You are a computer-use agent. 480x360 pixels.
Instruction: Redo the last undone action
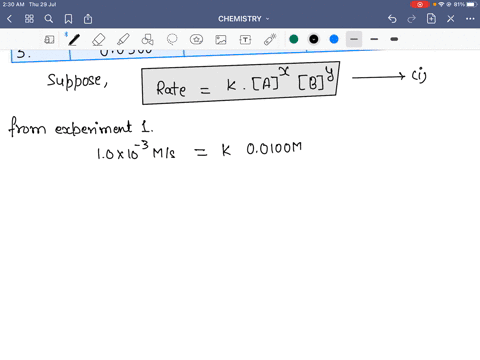(x=412, y=19)
